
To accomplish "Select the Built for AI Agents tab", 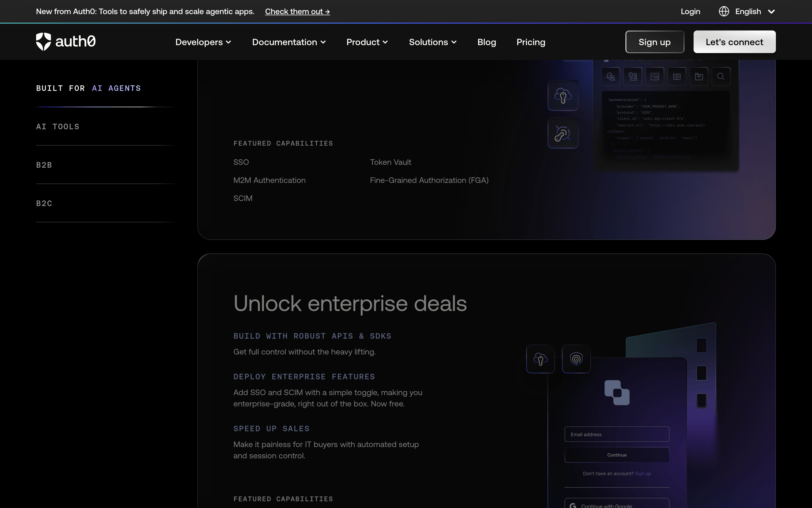I will click(x=89, y=88).
